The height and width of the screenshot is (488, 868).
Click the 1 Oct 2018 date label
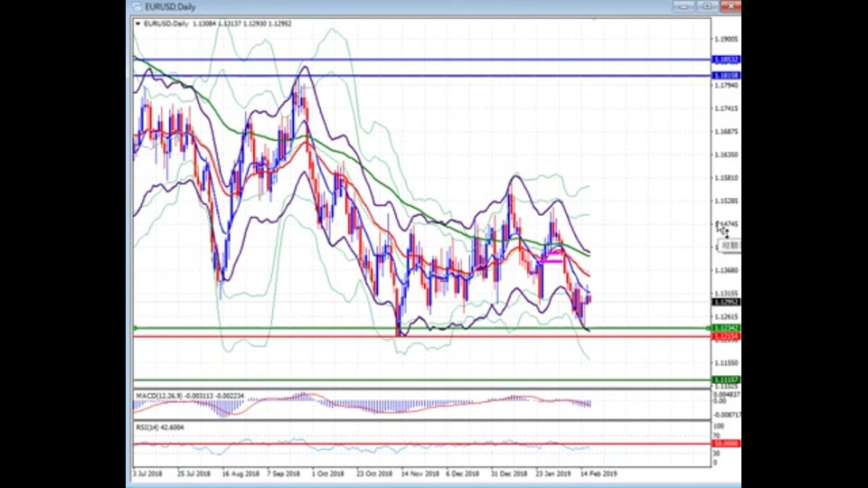coord(327,474)
